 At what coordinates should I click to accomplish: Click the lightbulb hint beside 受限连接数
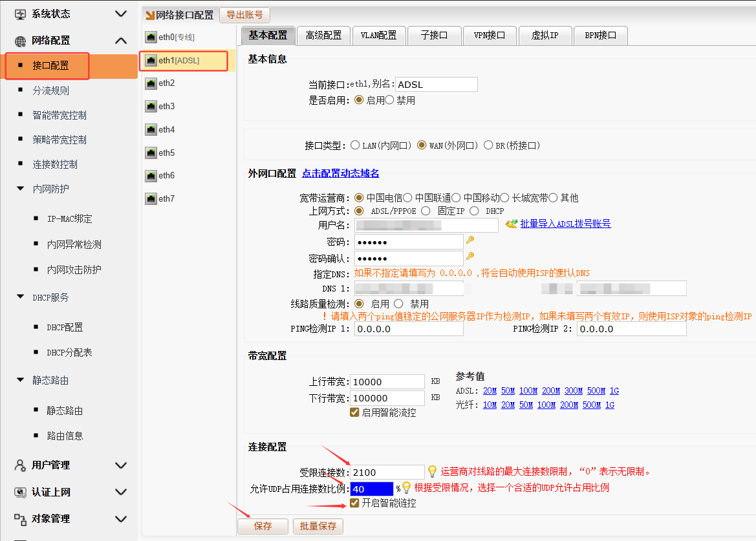(433, 471)
